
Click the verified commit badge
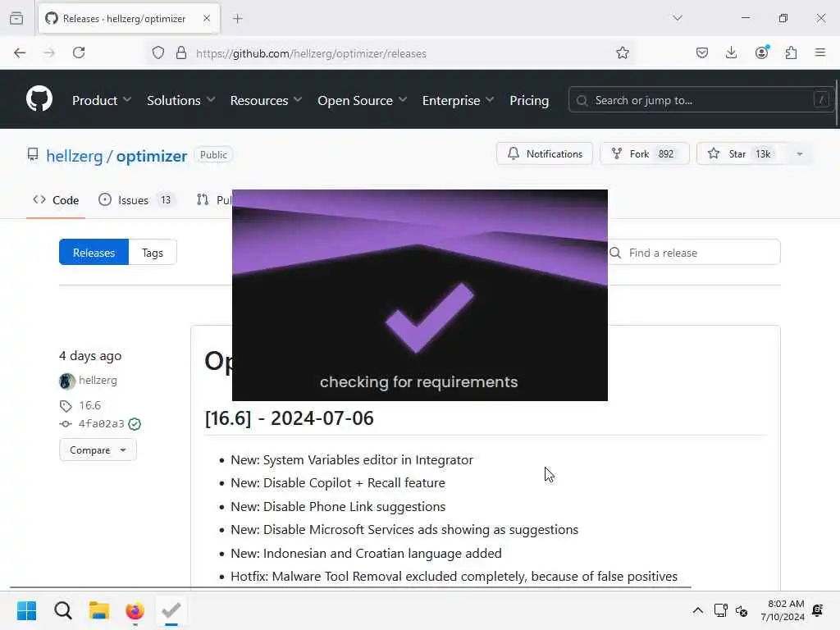tap(135, 424)
